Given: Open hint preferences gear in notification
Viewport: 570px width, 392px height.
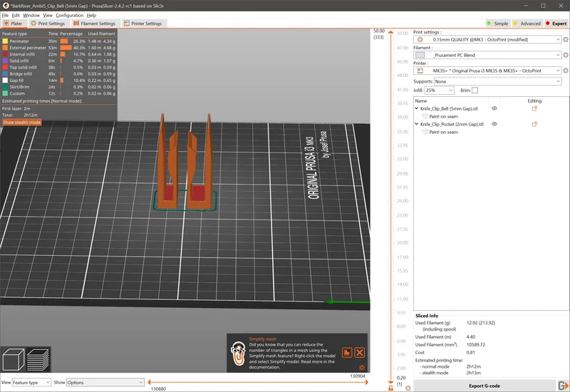Looking at the screenshot, I should pos(362,368).
